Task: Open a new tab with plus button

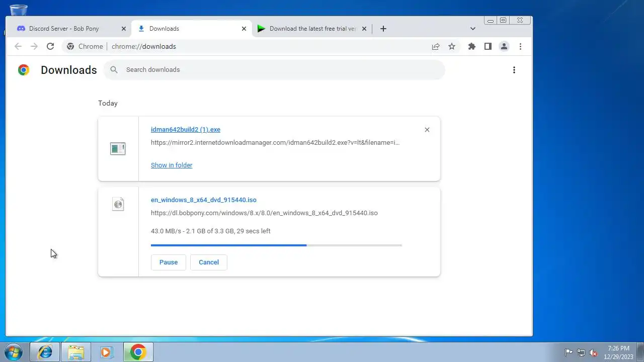Action: 383,29
